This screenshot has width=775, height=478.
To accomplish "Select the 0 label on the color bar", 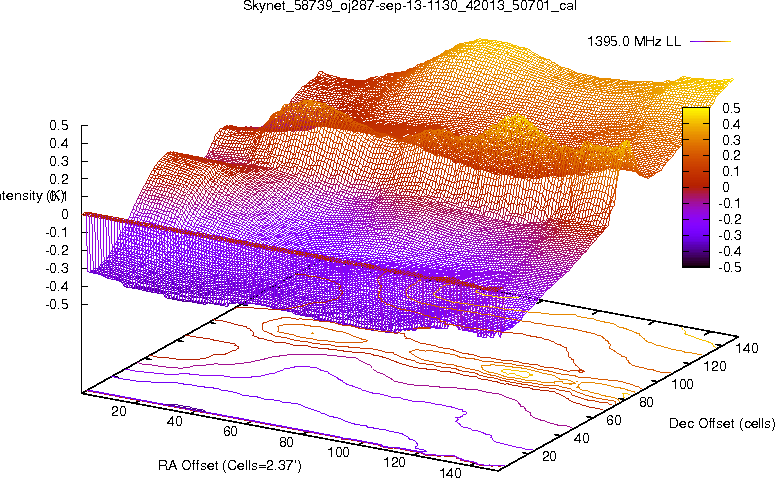I will tap(726, 187).
